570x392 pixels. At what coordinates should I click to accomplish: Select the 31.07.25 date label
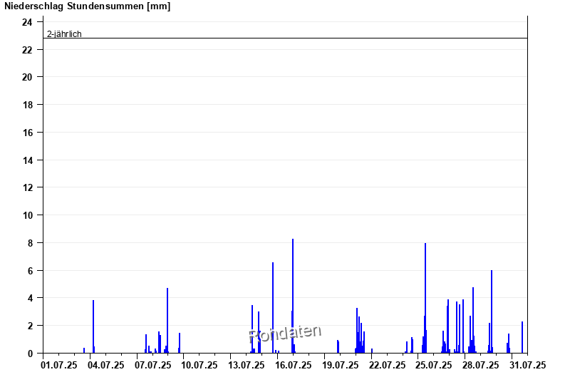pyautogui.click(x=527, y=365)
